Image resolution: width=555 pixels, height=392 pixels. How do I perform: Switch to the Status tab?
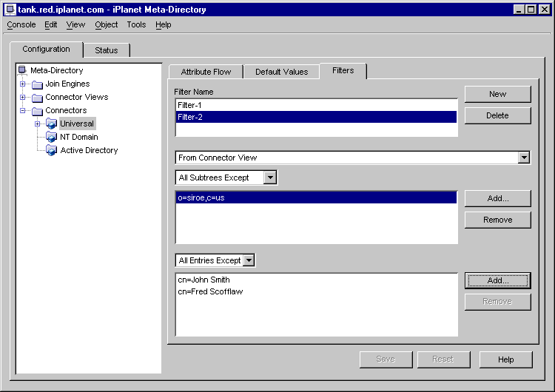point(107,50)
